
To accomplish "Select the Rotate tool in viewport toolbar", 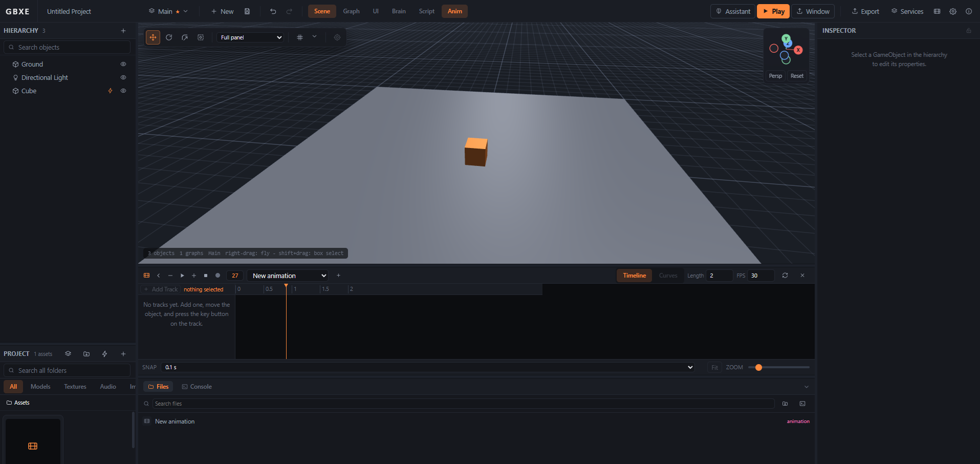I will coord(169,37).
